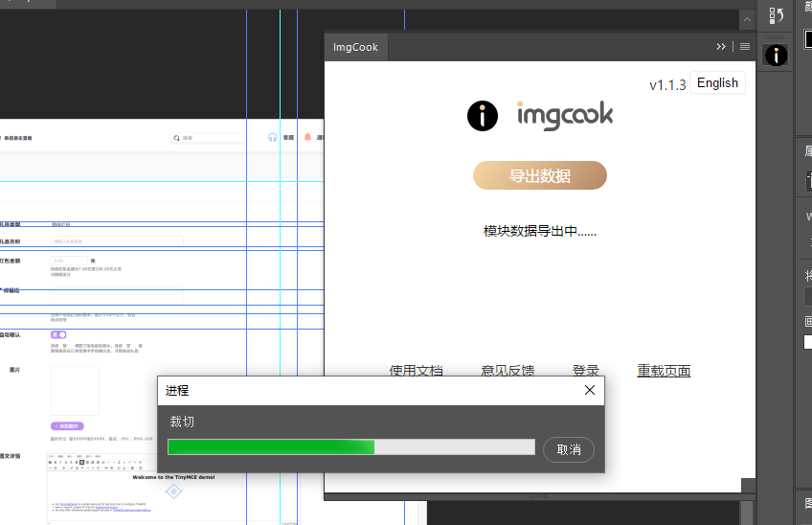This screenshot has width=812, height=525.
Task: Click the v1.1.3 version text
Action: coord(667,85)
